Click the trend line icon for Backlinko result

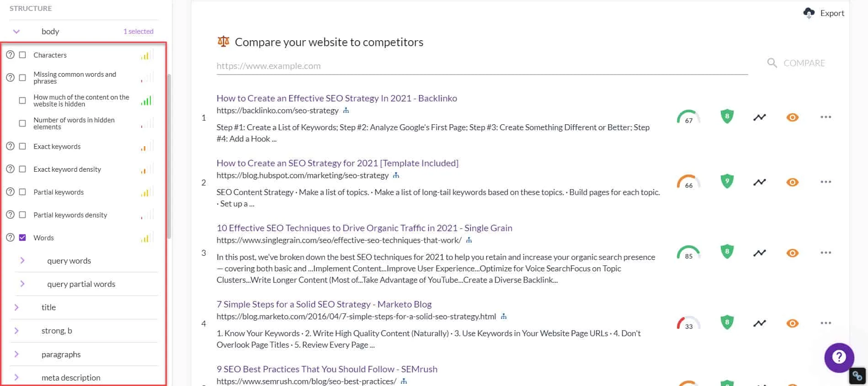759,117
